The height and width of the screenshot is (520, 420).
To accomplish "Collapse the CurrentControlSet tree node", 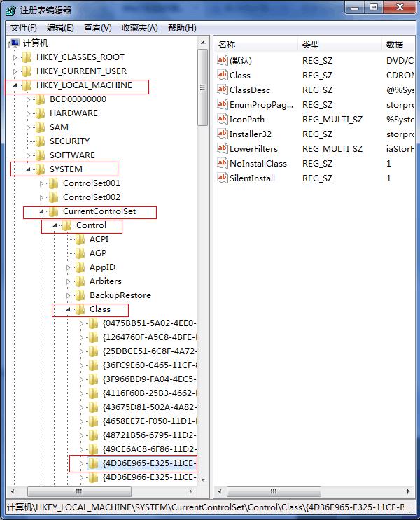I will tap(41, 211).
